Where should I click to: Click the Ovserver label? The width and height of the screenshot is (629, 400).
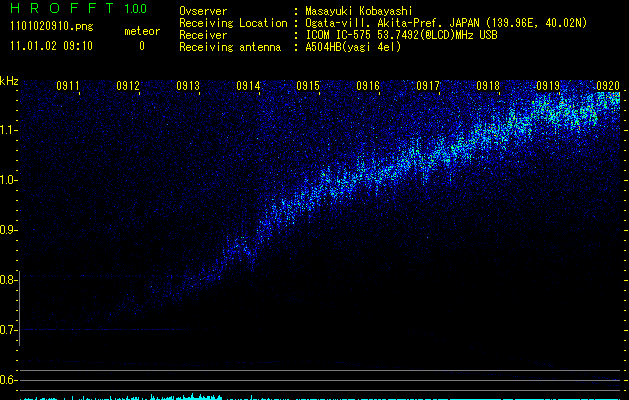point(203,11)
